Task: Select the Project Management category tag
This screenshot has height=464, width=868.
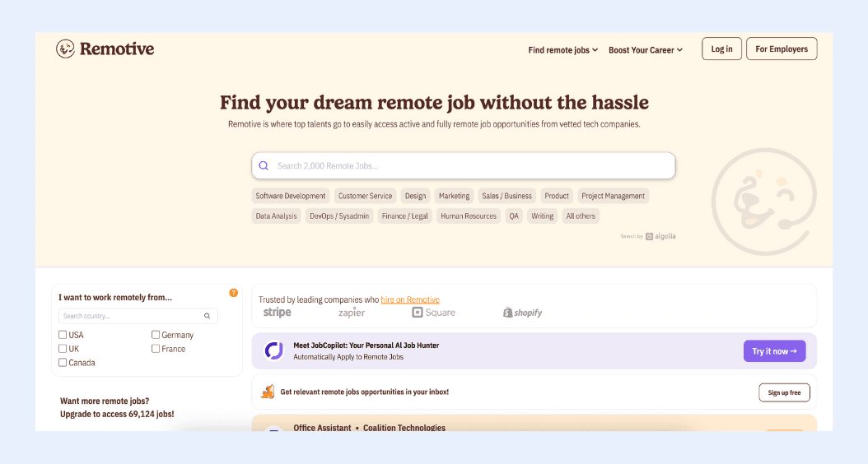Action: click(613, 196)
